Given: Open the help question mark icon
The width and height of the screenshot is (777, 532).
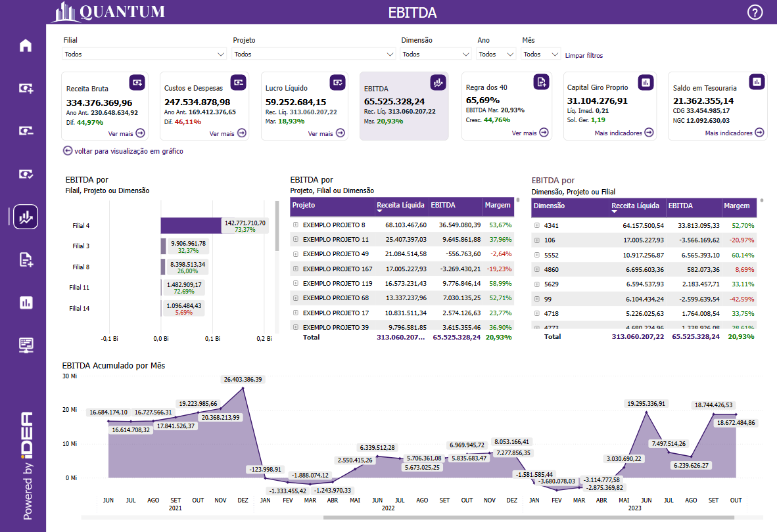Looking at the screenshot, I should tap(755, 12).
